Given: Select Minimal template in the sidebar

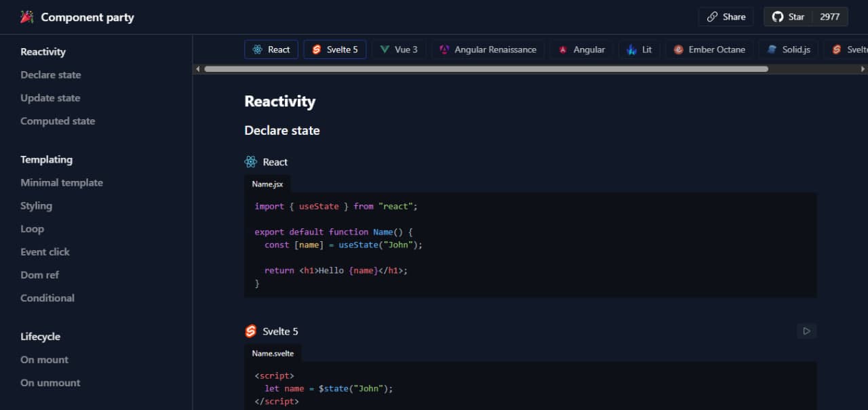Looking at the screenshot, I should [x=62, y=182].
